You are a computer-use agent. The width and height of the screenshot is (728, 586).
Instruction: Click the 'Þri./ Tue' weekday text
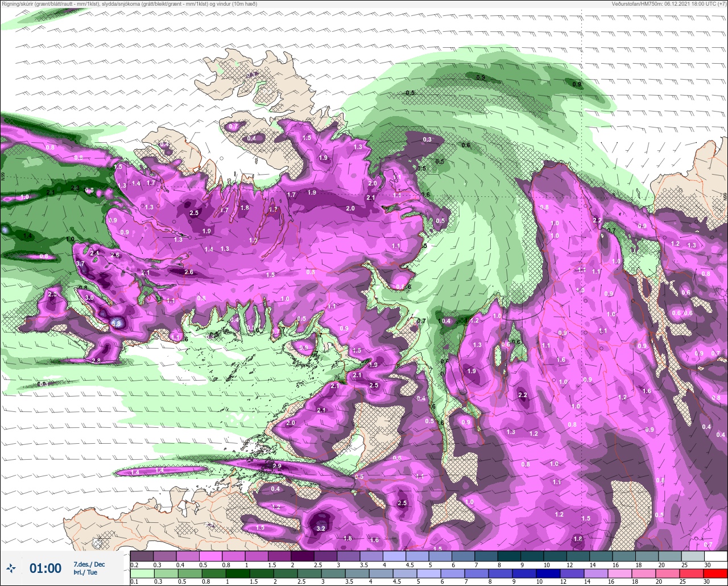point(85,572)
